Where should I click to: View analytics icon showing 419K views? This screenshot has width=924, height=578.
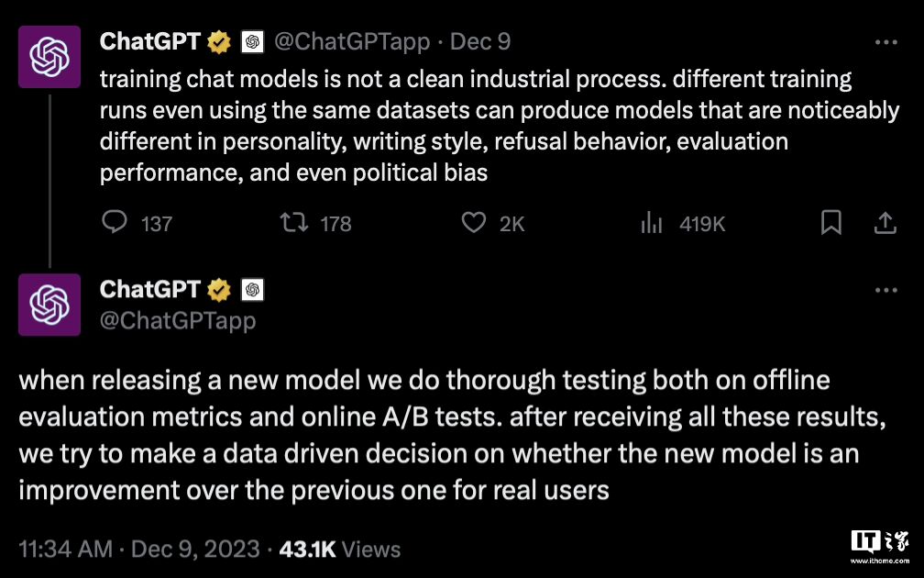[x=651, y=223]
